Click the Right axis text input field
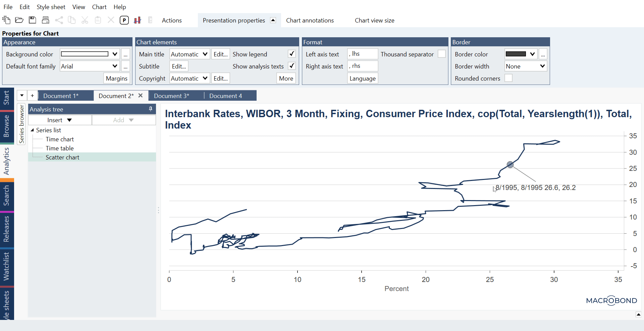The width and height of the screenshot is (644, 331). point(362,66)
